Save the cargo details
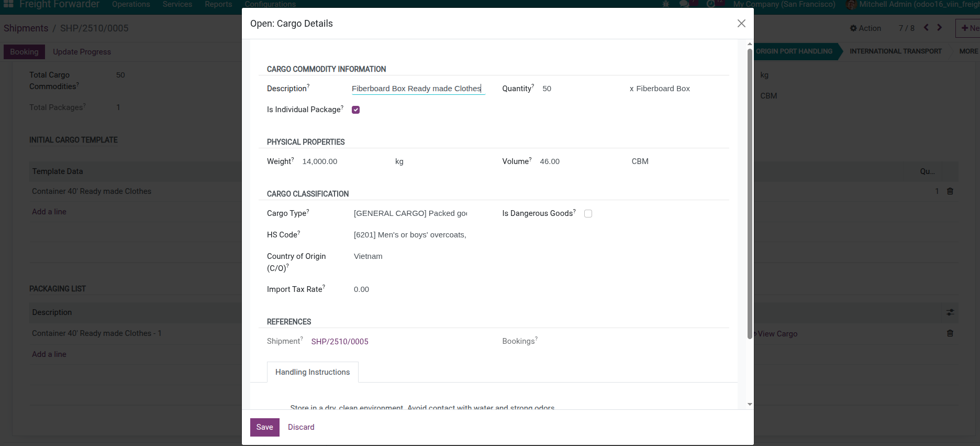 point(264,427)
